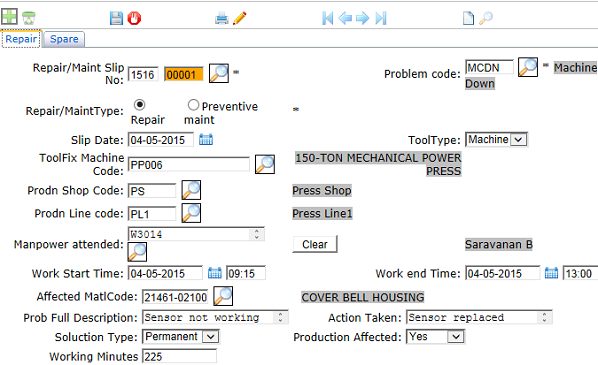This screenshot has width=598, height=365.
Task: Click the Slip Date input field
Action: 161,140
